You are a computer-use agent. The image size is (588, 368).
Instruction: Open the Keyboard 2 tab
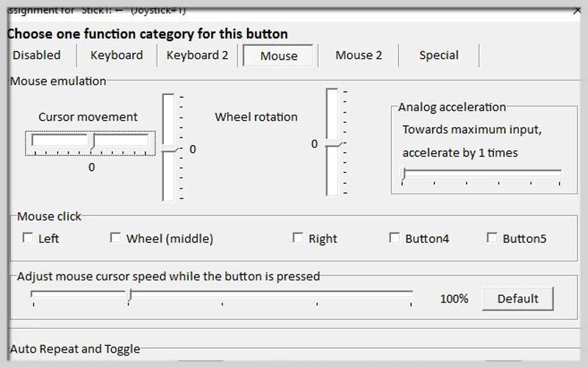pyautogui.click(x=197, y=55)
